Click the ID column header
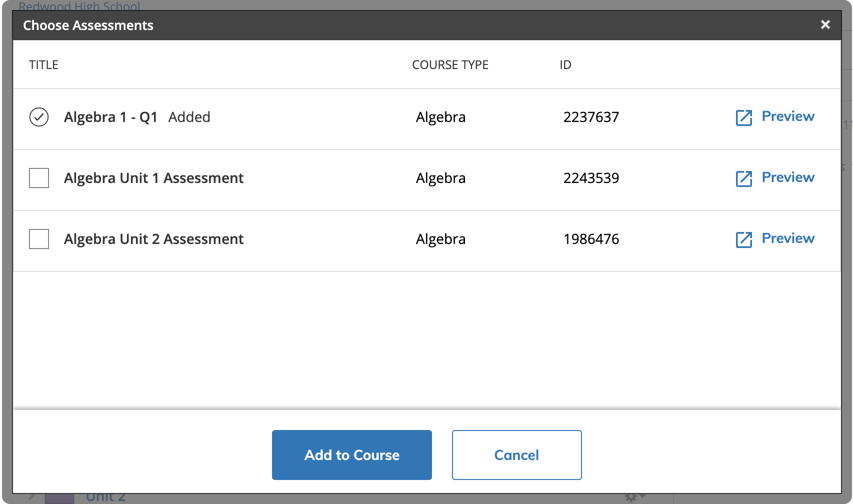 (x=565, y=65)
